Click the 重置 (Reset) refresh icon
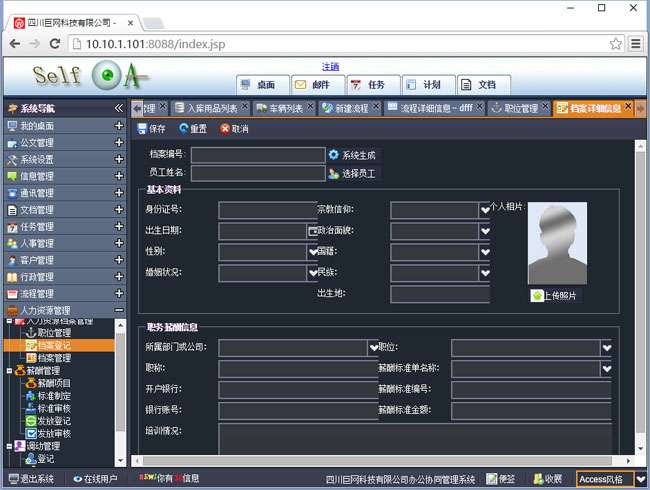The width and height of the screenshot is (650, 490). point(184,129)
